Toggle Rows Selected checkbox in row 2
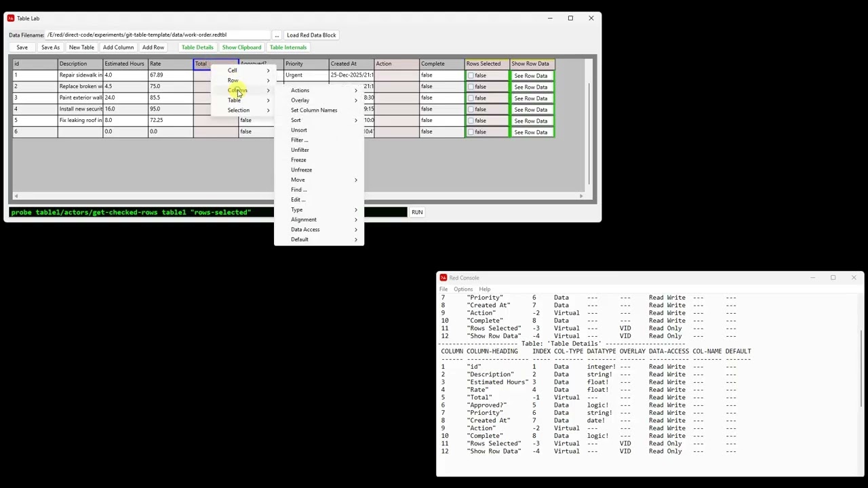 pyautogui.click(x=471, y=87)
